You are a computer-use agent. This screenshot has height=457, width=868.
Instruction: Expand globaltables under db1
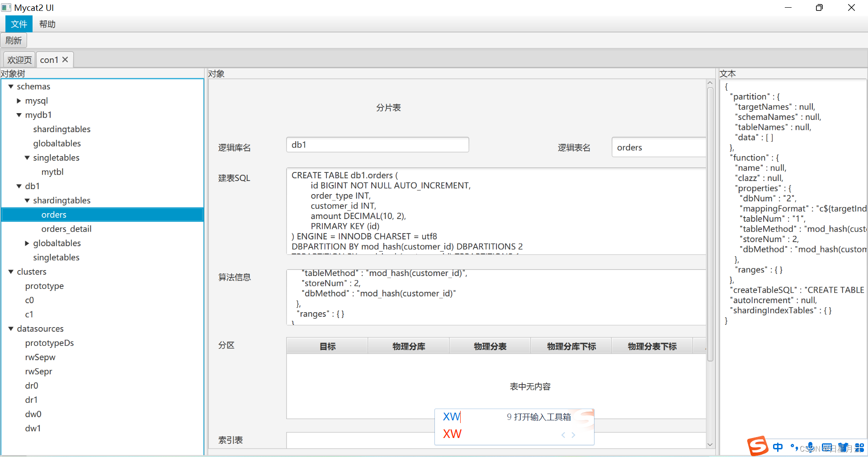point(27,243)
